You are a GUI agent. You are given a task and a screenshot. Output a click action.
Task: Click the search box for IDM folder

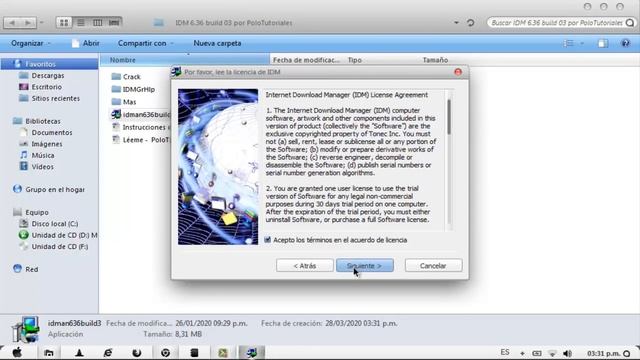click(x=556, y=23)
